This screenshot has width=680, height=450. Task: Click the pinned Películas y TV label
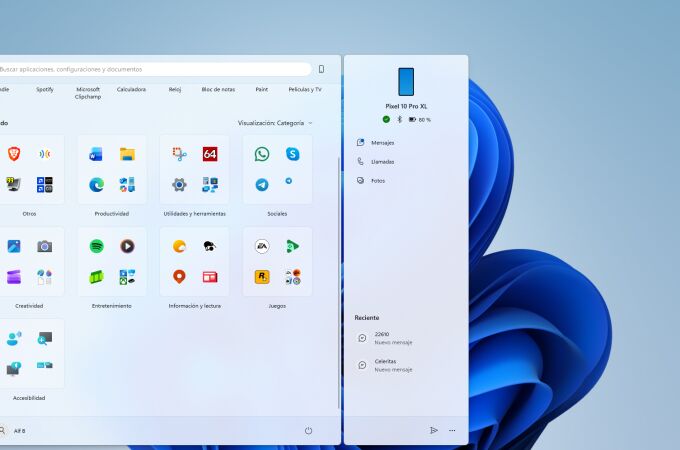pos(305,89)
